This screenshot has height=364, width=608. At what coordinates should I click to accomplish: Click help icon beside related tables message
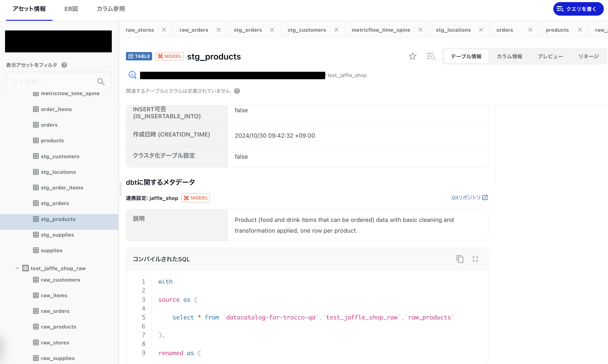click(x=237, y=91)
